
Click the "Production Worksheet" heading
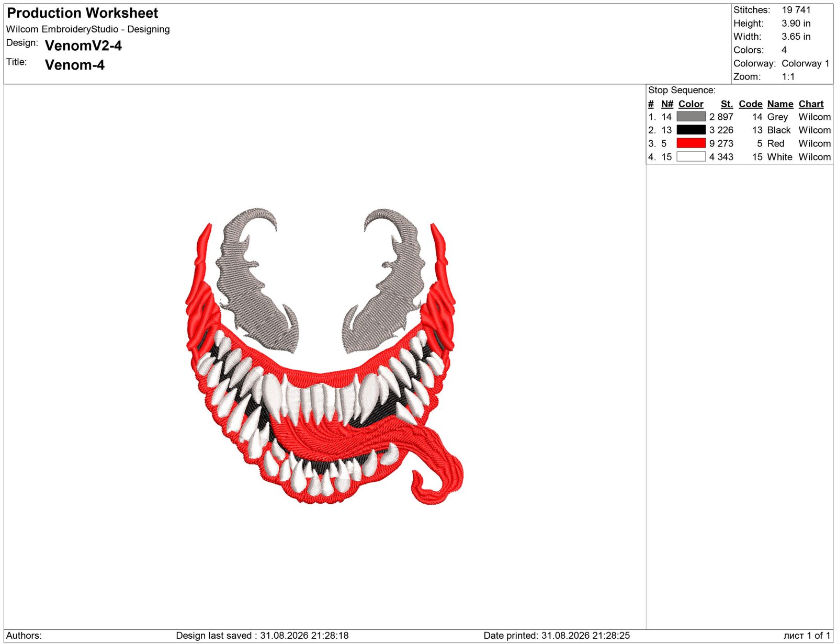(x=83, y=13)
